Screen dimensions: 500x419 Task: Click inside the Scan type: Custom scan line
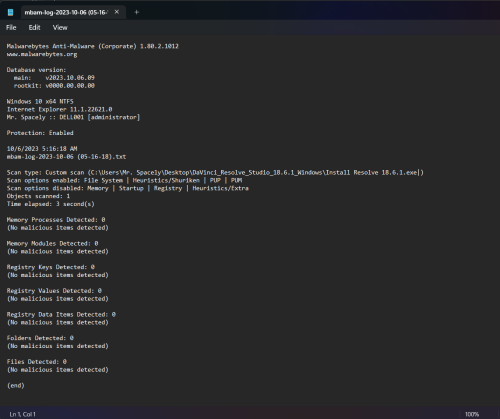coord(215,172)
